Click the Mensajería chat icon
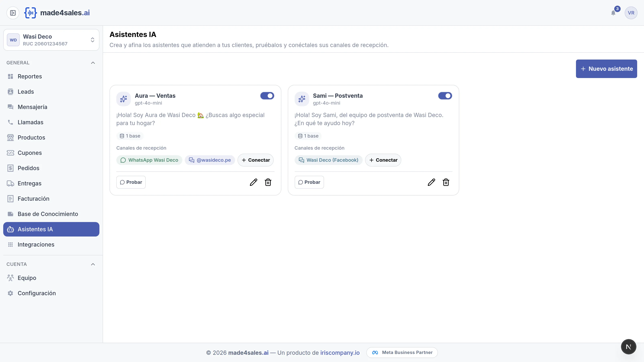 coord(10,107)
